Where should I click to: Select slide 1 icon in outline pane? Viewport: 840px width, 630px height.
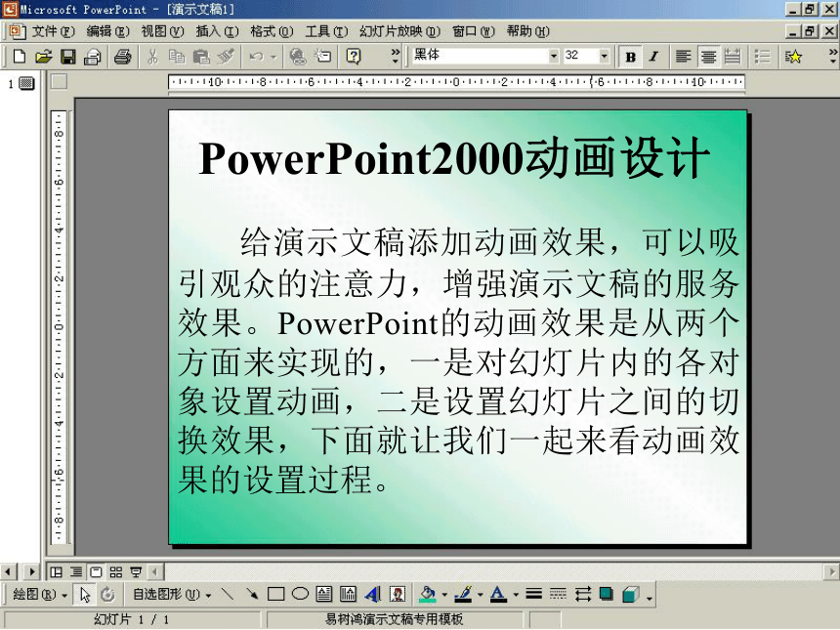[x=26, y=83]
